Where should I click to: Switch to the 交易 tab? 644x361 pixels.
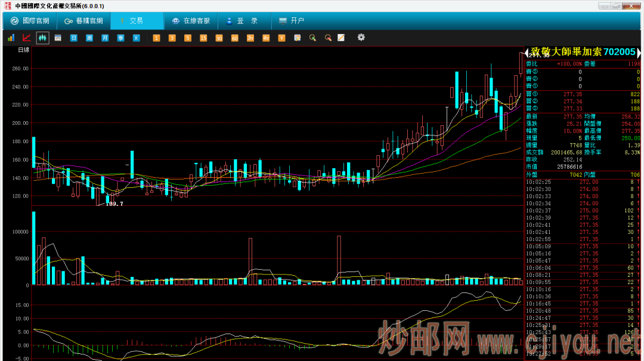pos(136,21)
